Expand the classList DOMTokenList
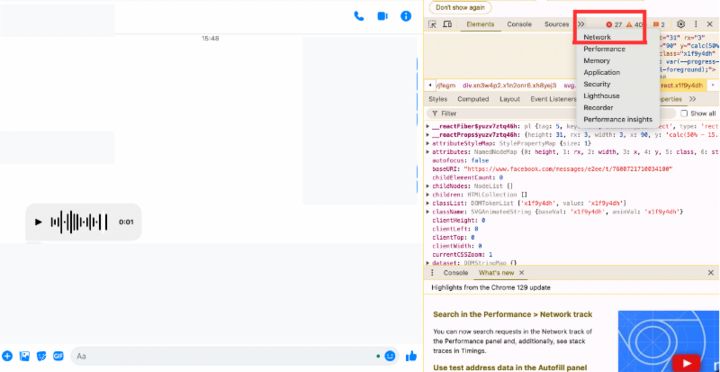This screenshot has width=720, height=372. pyautogui.click(x=428, y=203)
